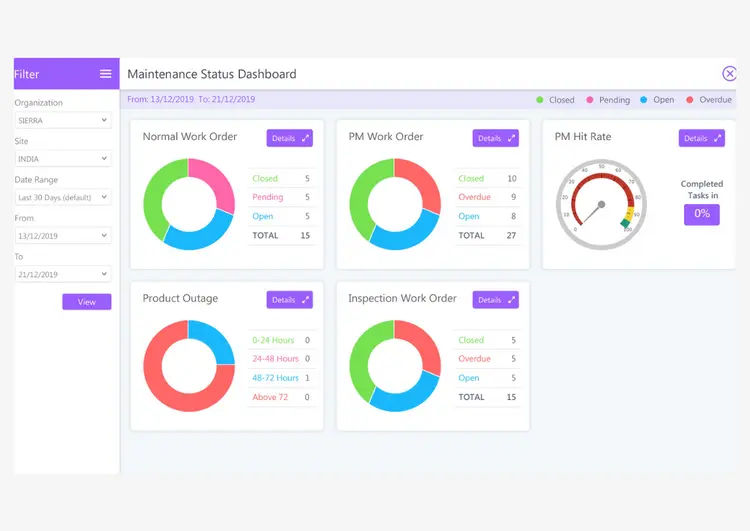
Task: Open the From date dropdown
Action: pyautogui.click(x=63, y=235)
